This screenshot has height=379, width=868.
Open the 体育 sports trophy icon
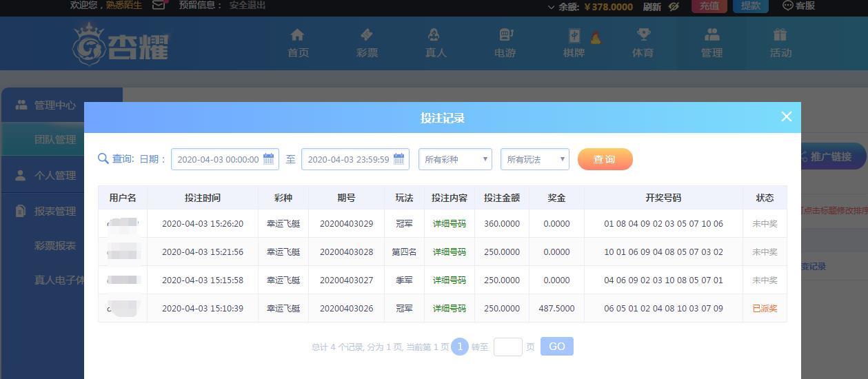(x=643, y=35)
